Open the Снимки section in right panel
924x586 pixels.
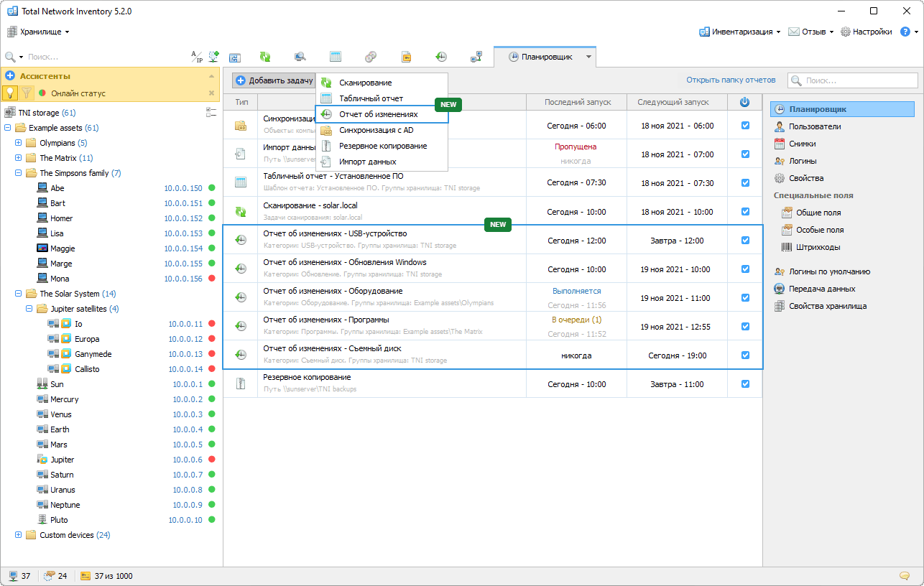point(802,144)
